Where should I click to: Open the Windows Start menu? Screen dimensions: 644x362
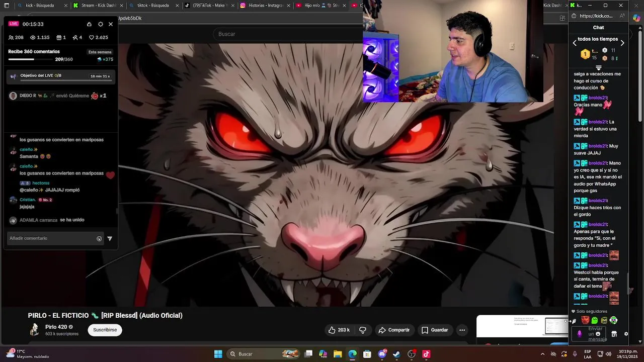tap(218, 354)
